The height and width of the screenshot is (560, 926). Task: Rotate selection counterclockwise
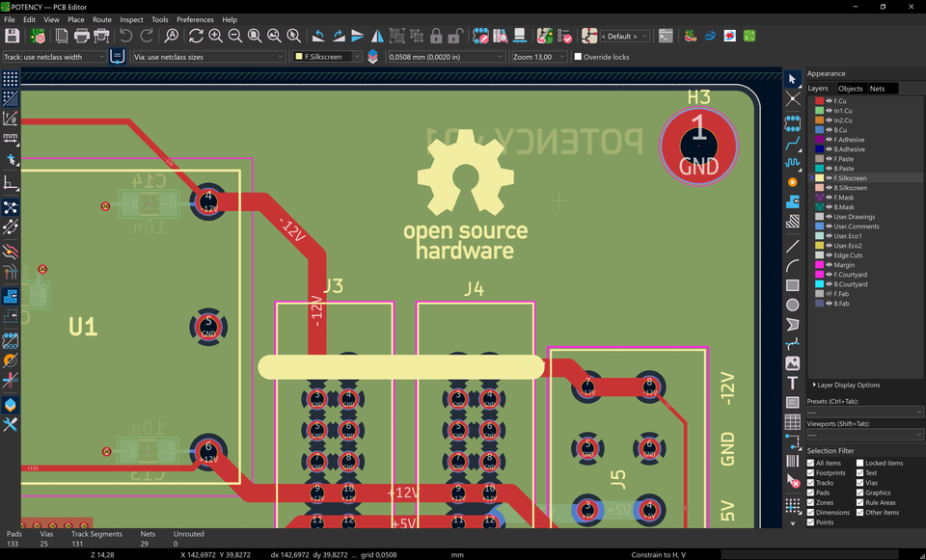tap(318, 36)
